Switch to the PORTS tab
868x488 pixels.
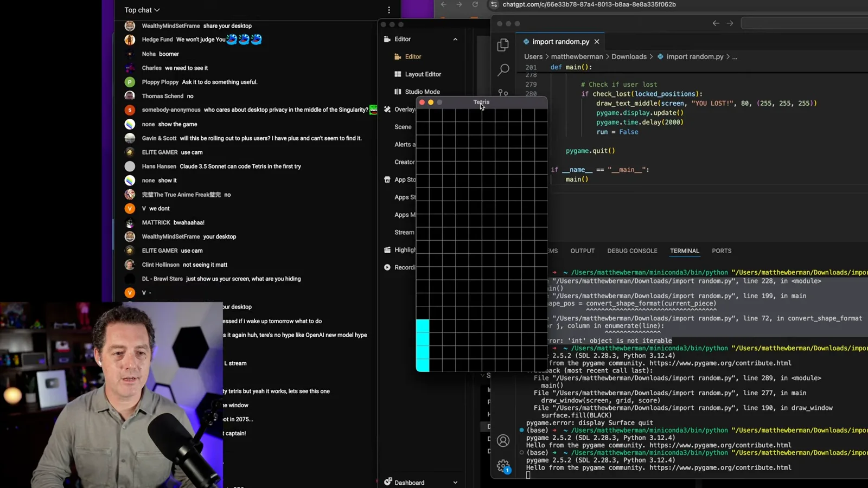[722, 251]
